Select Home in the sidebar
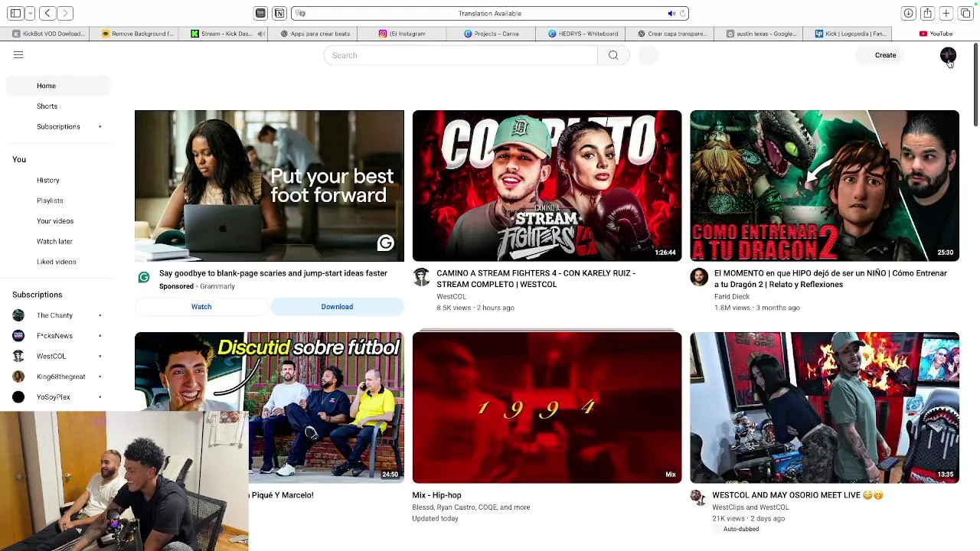Screen dimensions: 980x551 click(58, 86)
